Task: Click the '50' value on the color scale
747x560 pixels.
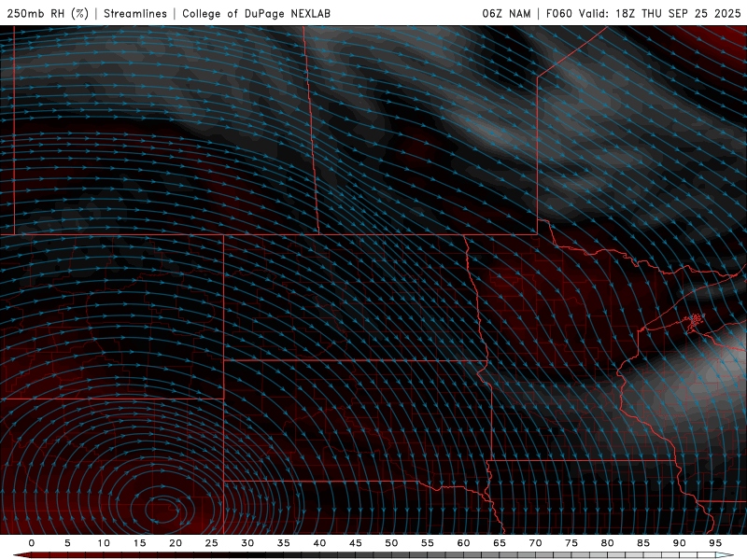Action: click(x=391, y=543)
